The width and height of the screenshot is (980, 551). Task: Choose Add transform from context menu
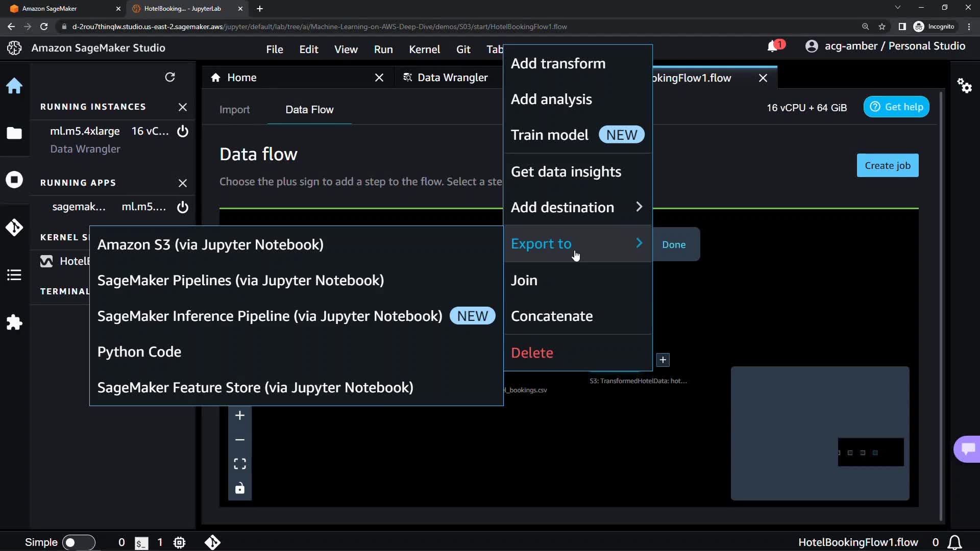tap(558, 64)
